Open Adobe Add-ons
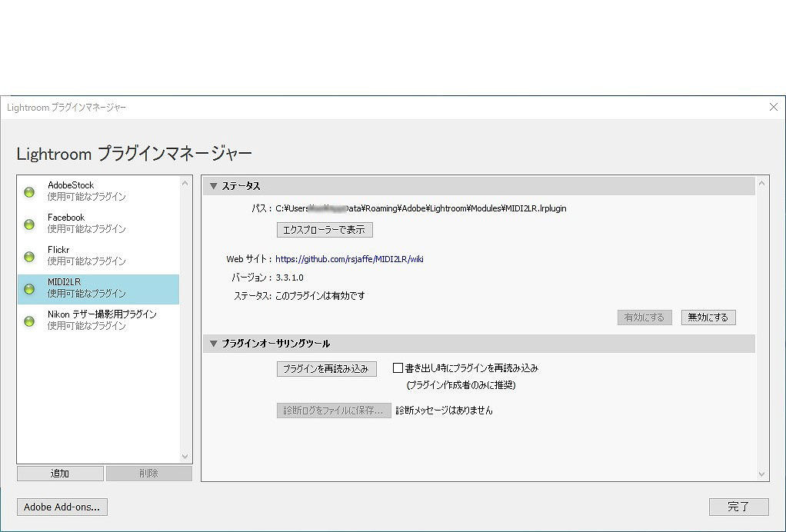Viewport: 786px width, 532px height. pyautogui.click(x=62, y=507)
